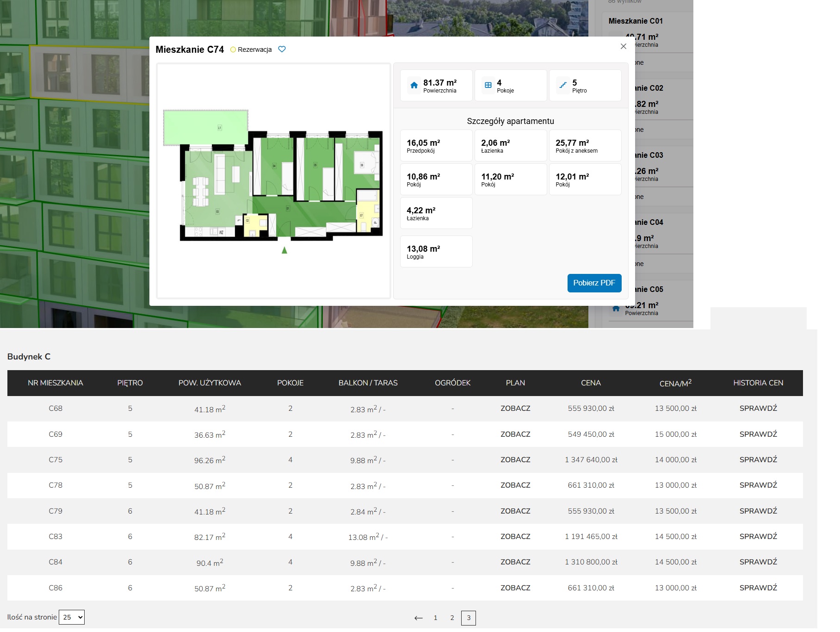Viewport: 840px width, 632px height.
Task: Click the house icon next to 81.37 m²
Action: pyautogui.click(x=414, y=85)
